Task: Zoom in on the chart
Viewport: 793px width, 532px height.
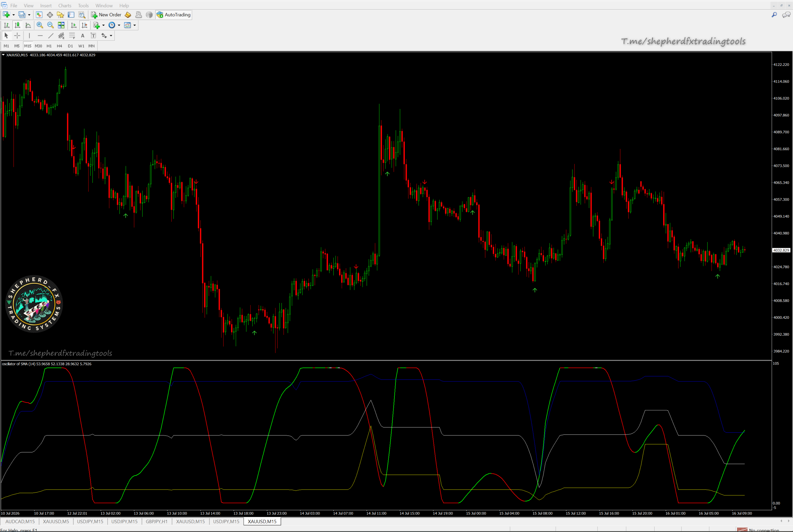Action: (x=40, y=25)
